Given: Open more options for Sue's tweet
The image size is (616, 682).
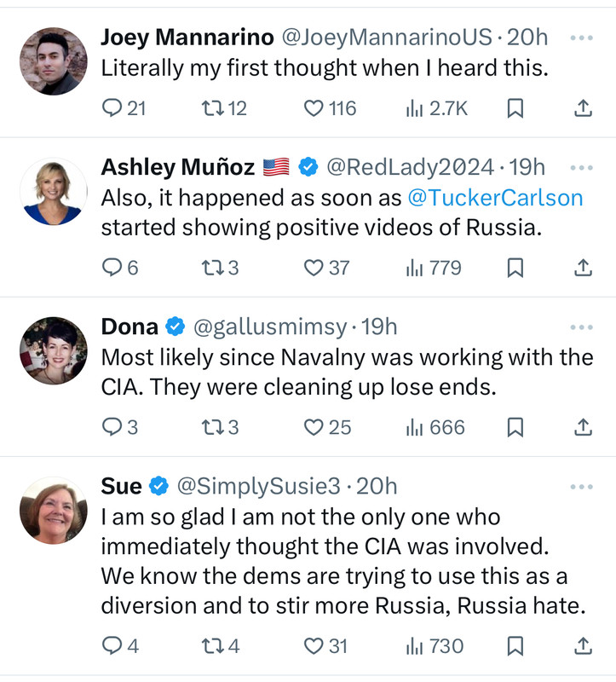Looking at the screenshot, I should click(x=581, y=487).
